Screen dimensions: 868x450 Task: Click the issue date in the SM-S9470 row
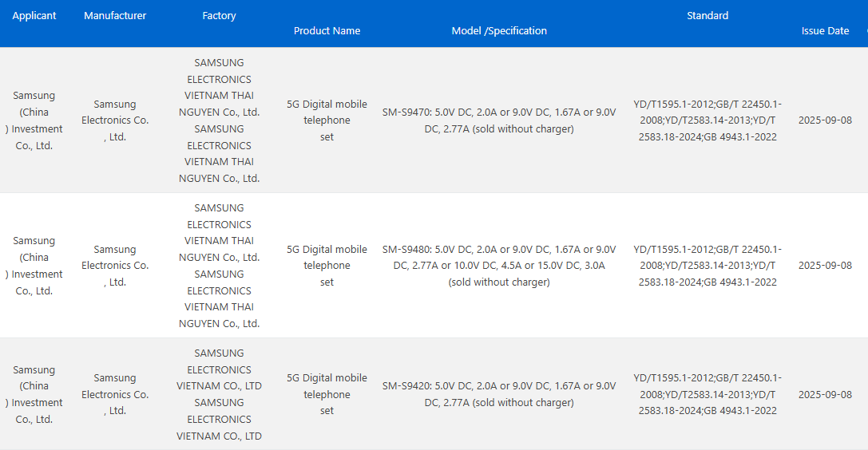(x=825, y=120)
